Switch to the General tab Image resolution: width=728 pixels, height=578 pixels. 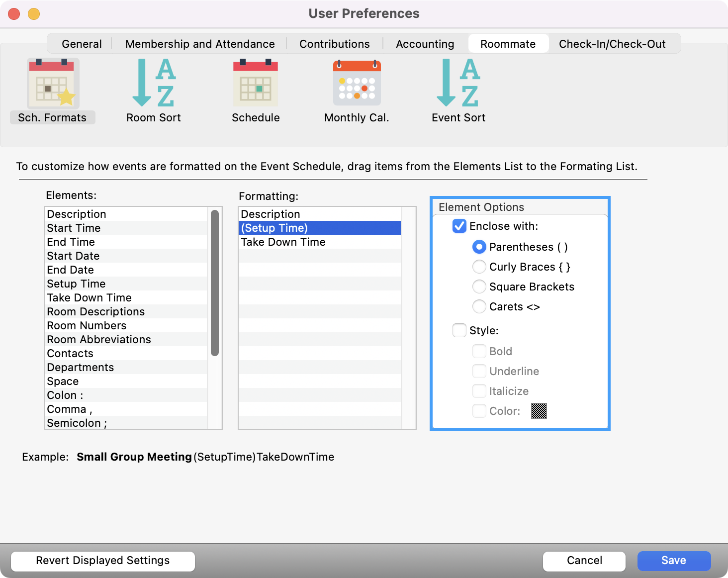coord(82,44)
